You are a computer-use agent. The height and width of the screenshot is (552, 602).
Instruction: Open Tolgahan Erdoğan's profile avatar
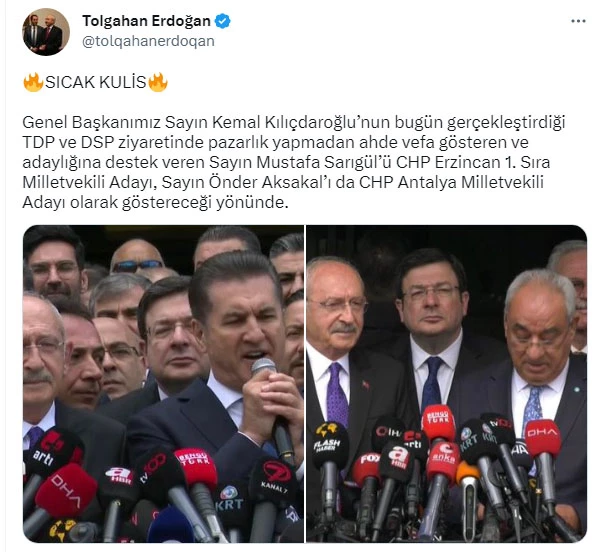coord(46,32)
